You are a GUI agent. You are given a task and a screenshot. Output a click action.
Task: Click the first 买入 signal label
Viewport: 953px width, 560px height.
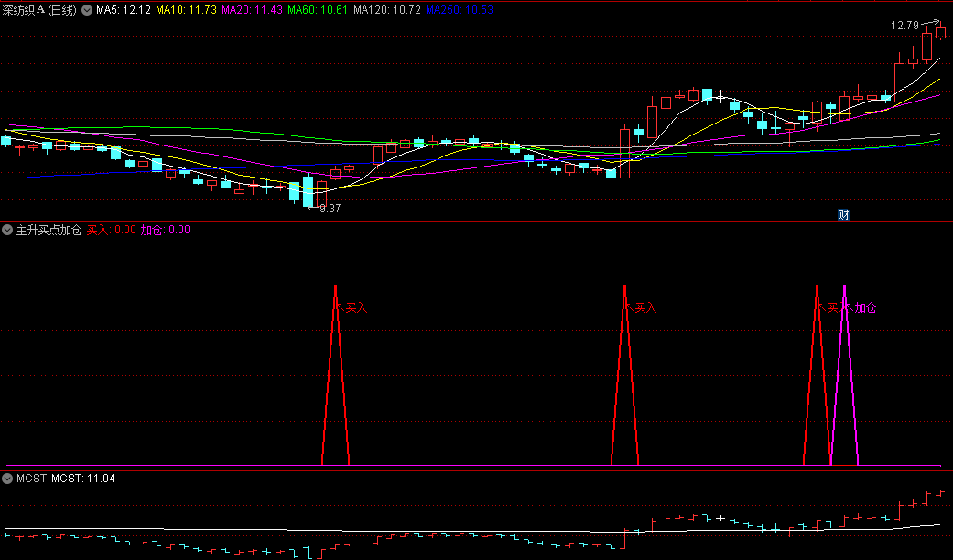pos(356,308)
